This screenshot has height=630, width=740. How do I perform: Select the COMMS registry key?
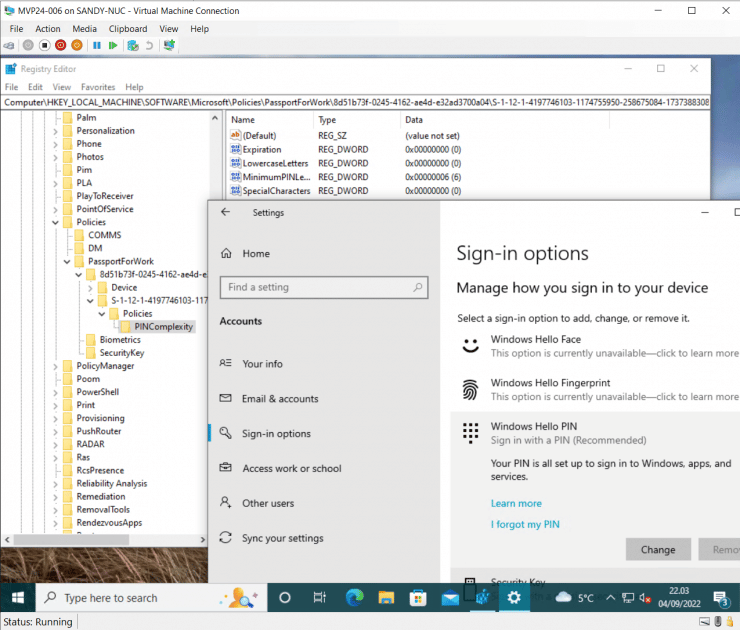click(104, 235)
